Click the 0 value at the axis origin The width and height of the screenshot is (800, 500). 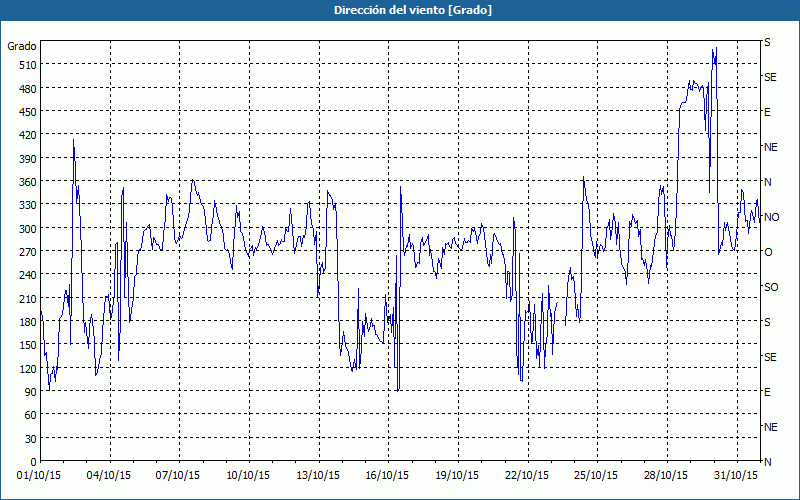(x=34, y=462)
